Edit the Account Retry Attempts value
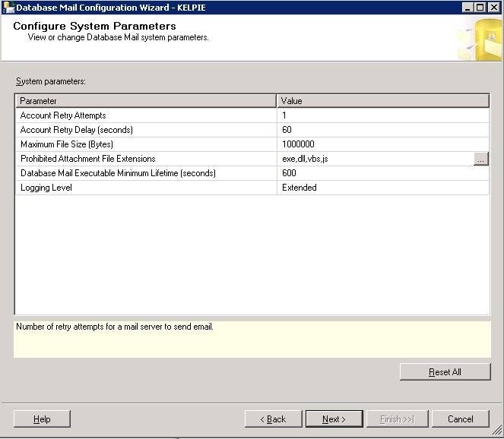The height and width of the screenshot is (439, 504). click(x=383, y=115)
